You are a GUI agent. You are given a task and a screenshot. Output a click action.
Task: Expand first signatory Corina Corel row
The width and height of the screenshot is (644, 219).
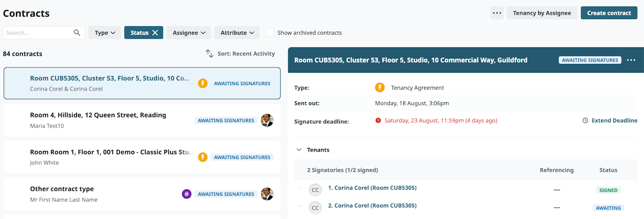pyautogui.click(x=301, y=189)
